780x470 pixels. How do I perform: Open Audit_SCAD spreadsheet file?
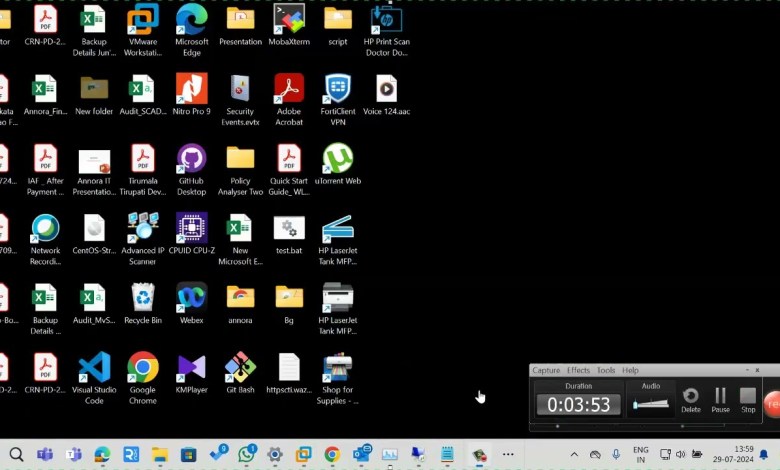(143, 94)
